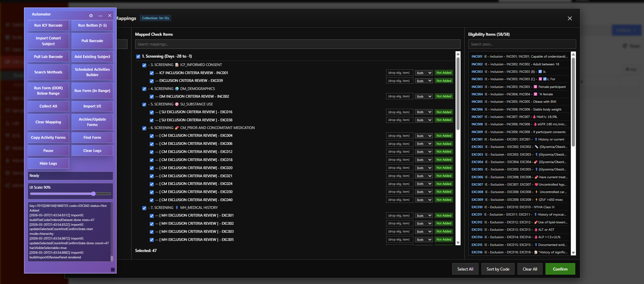Click the drop icon in EXC014 row
Viewport: 644px width, 284px height.
point(536,237)
